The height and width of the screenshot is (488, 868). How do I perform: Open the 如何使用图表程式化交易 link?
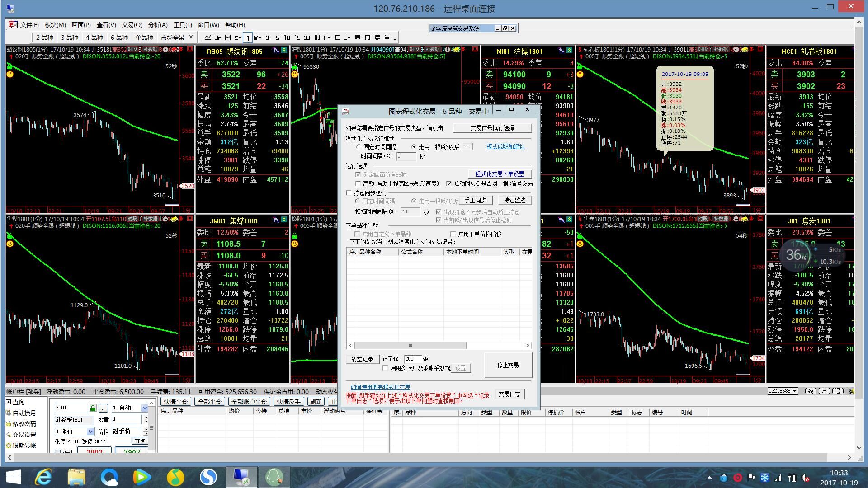pos(380,387)
